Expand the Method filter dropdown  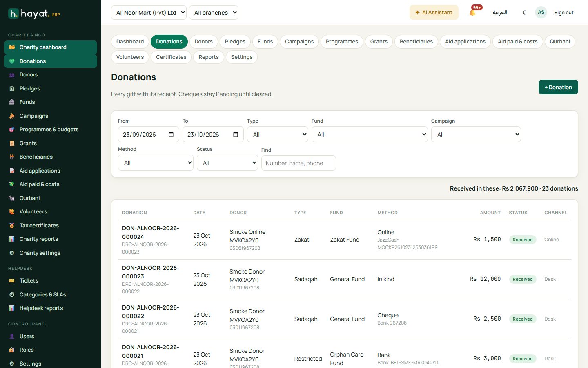point(156,163)
